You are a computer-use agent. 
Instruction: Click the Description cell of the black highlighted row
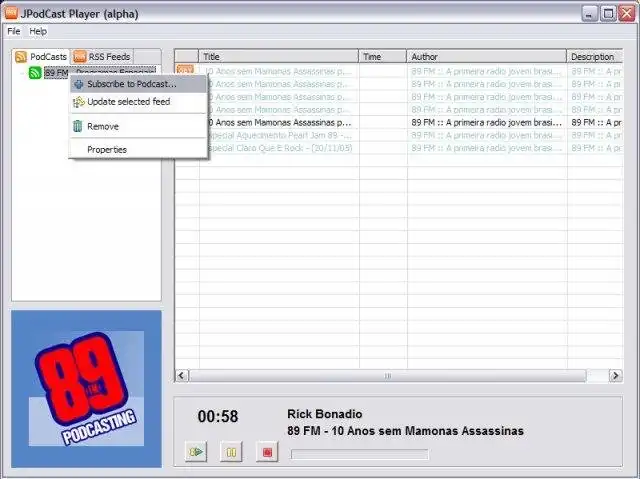click(596, 122)
